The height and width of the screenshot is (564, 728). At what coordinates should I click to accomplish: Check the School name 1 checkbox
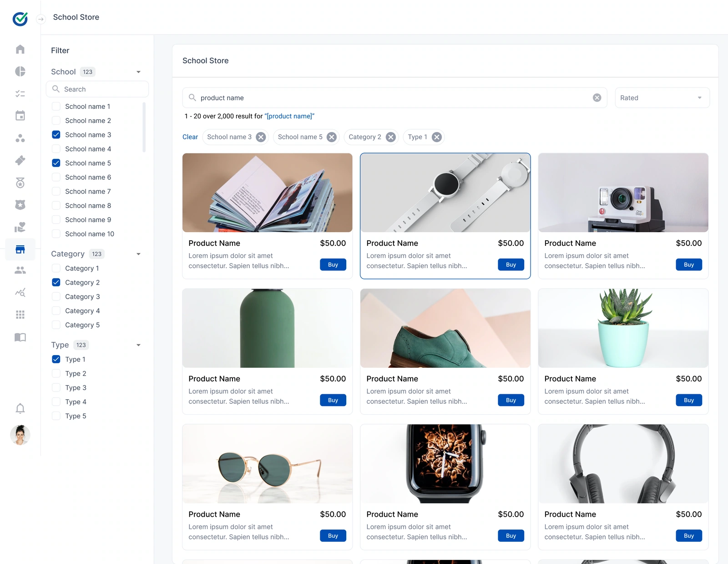pos(56,107)
